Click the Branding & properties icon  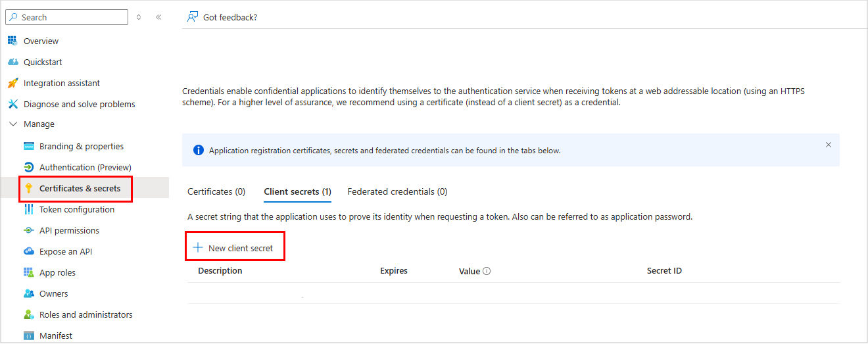28,146
